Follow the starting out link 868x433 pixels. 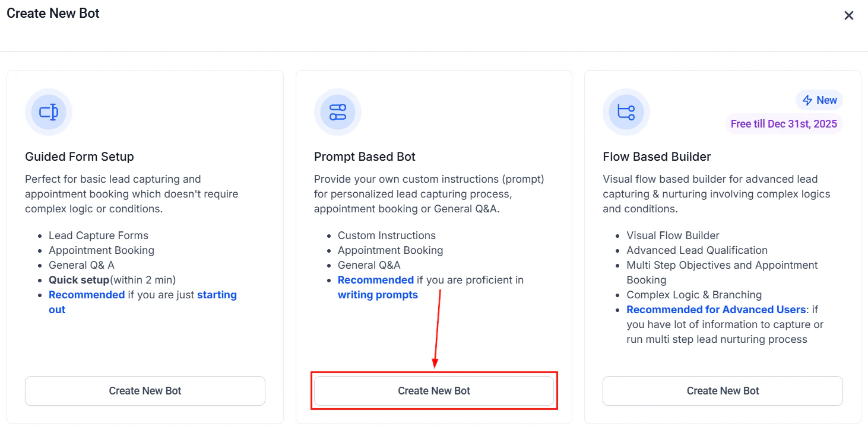click(x=217, y=294)
